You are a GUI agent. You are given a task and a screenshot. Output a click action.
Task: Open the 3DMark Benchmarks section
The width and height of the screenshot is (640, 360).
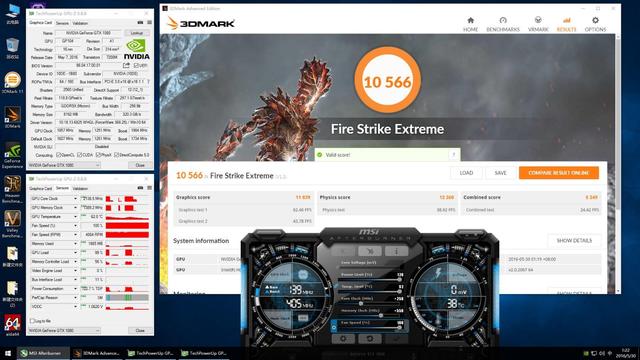tap(503, 24)
